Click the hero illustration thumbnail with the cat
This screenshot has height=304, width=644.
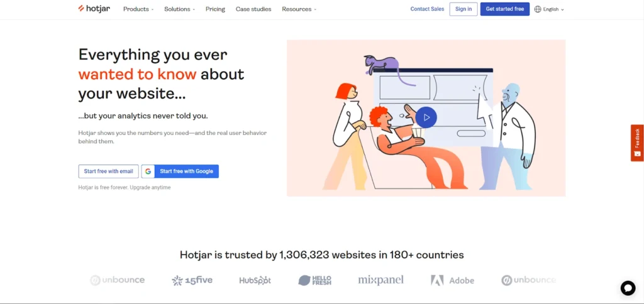[x=426, y=117]
